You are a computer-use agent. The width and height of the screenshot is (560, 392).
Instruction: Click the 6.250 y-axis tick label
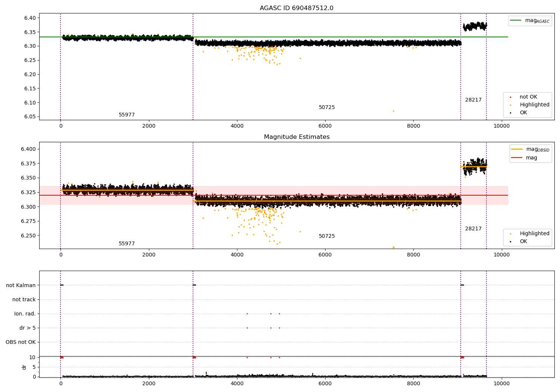[x=29, y=236]
